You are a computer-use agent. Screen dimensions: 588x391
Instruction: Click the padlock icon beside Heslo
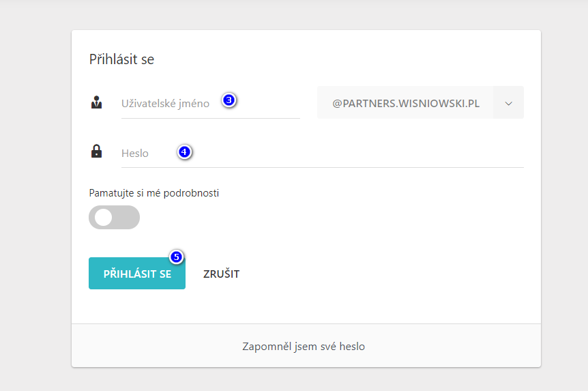(96, 151)
